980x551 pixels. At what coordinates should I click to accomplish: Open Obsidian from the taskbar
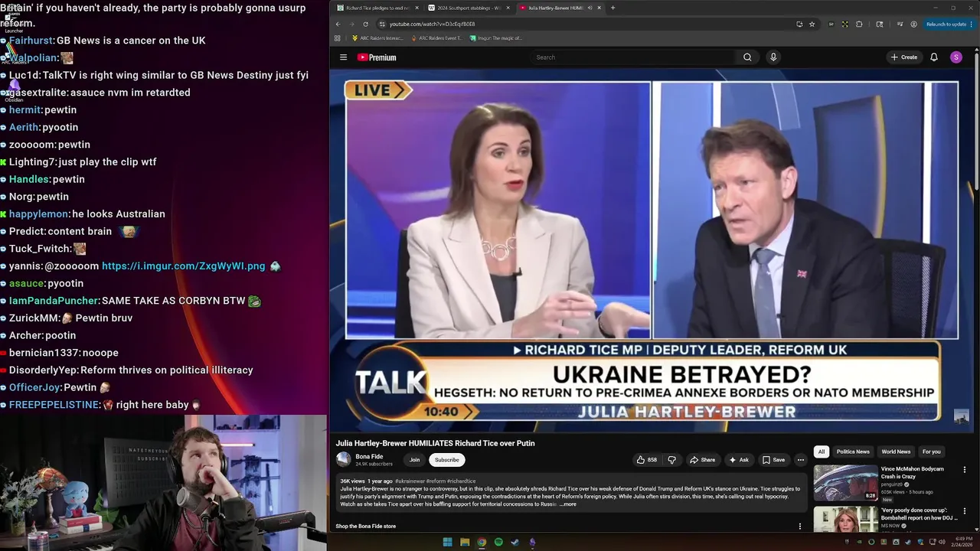tap(532, 542)
